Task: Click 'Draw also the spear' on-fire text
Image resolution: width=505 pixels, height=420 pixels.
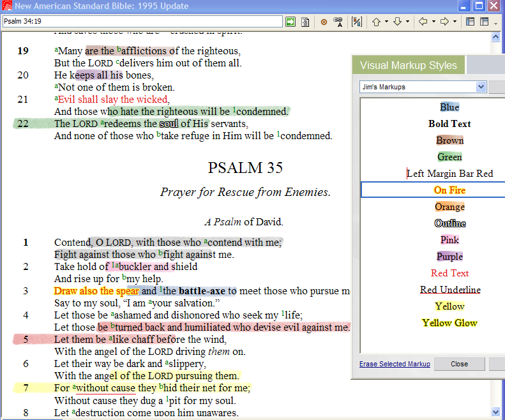Action: tap(96, 291)
